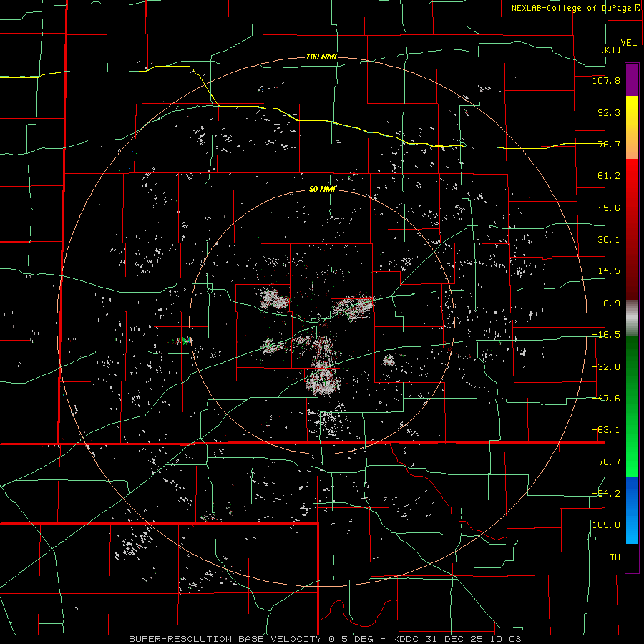Pick the red segment of the color bar

click(x=632, y=229)
